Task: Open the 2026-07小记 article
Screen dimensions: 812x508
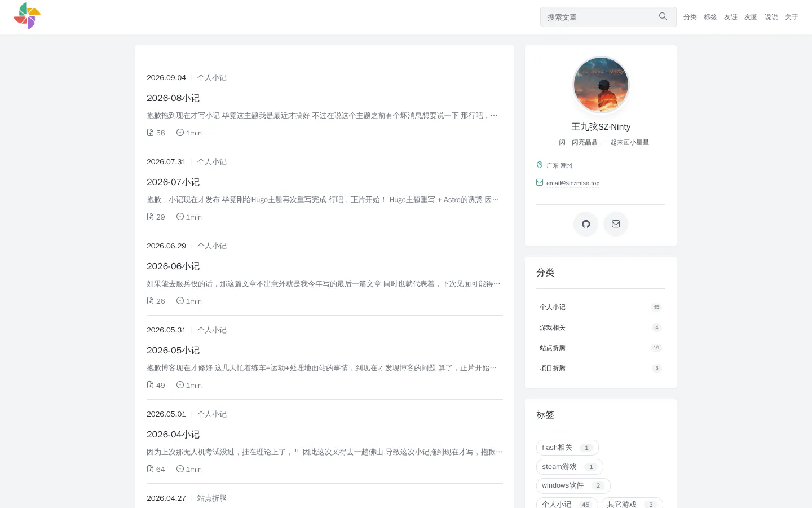Action: [173, 182]
